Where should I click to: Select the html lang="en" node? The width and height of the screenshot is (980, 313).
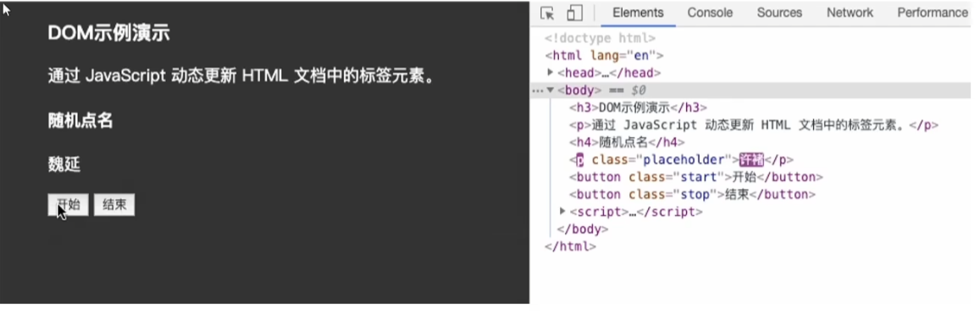click(604, 56)
